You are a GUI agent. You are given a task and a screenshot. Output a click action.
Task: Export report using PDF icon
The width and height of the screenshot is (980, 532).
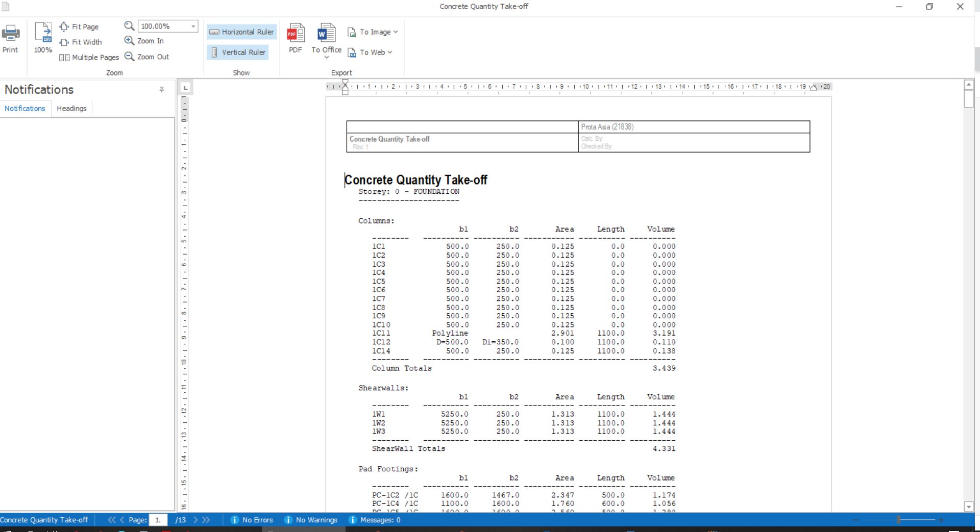[296, 33]
